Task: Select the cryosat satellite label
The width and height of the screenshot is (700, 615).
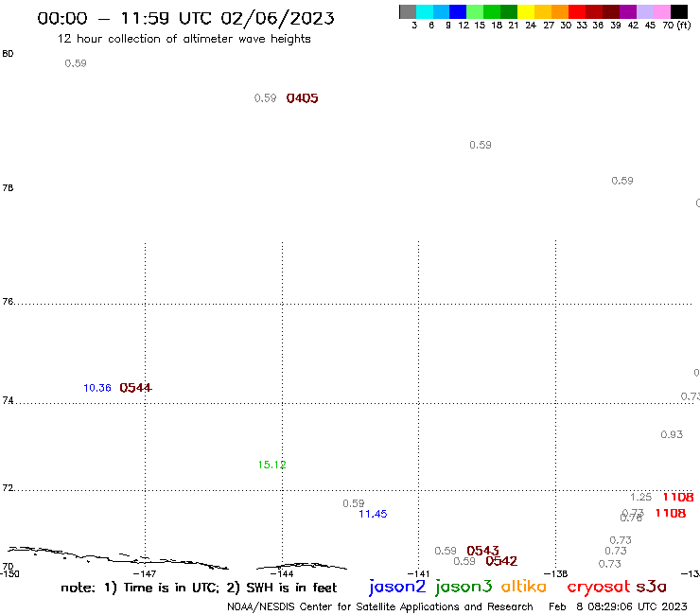Action: coord(599,588)
